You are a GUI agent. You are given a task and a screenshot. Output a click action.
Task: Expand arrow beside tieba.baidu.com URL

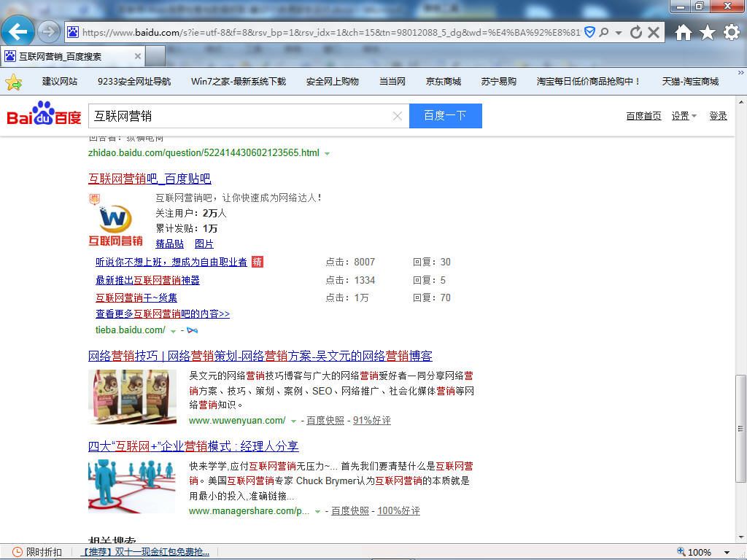click(174, 331)
